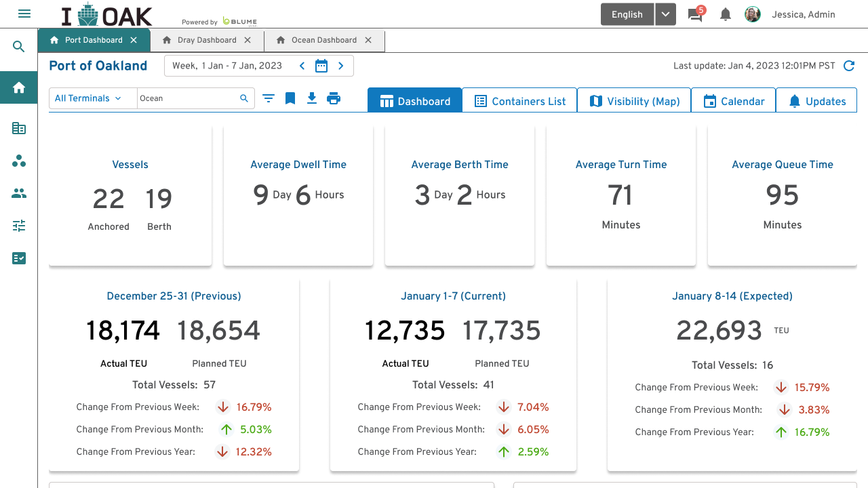Viewport: 868px width, 488px height.
Task: Click the 22,693 TEU expected value
Action: [719, 330]
